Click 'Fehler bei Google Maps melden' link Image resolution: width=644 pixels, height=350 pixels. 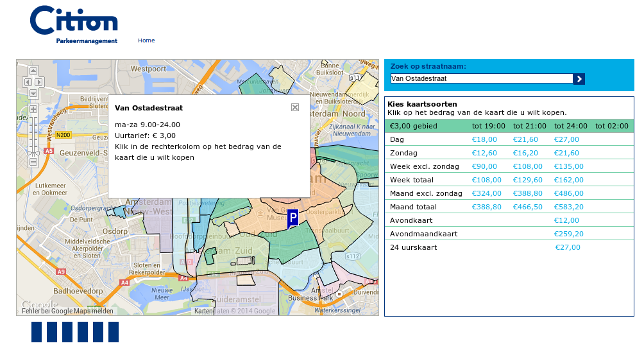[67, 311]
